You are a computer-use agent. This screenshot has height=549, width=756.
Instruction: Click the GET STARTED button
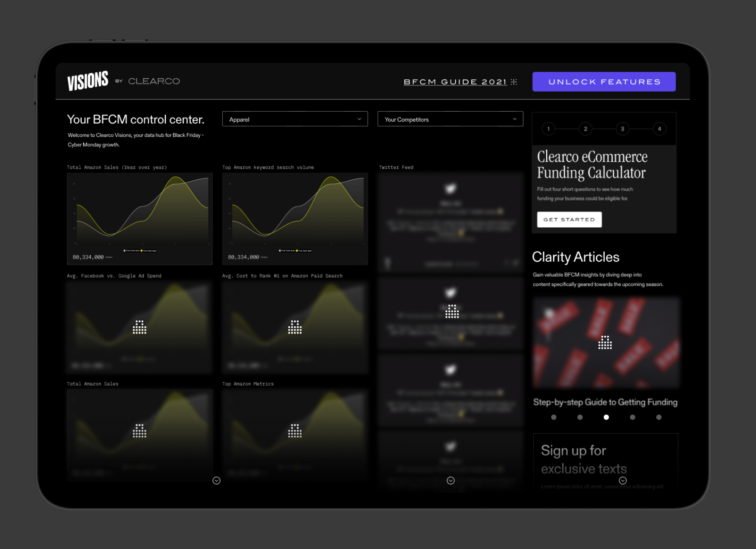point(569,220)
